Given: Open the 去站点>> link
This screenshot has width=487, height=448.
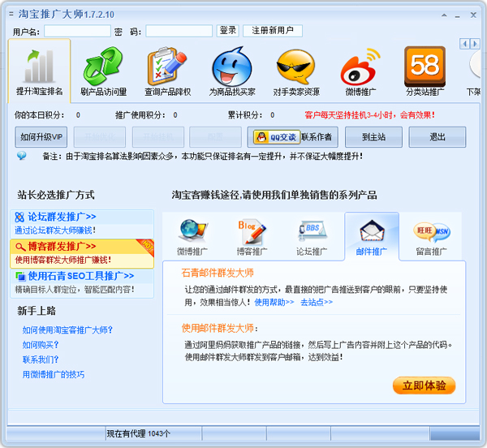Looking at the screenshot, I should tap(317, 302).
